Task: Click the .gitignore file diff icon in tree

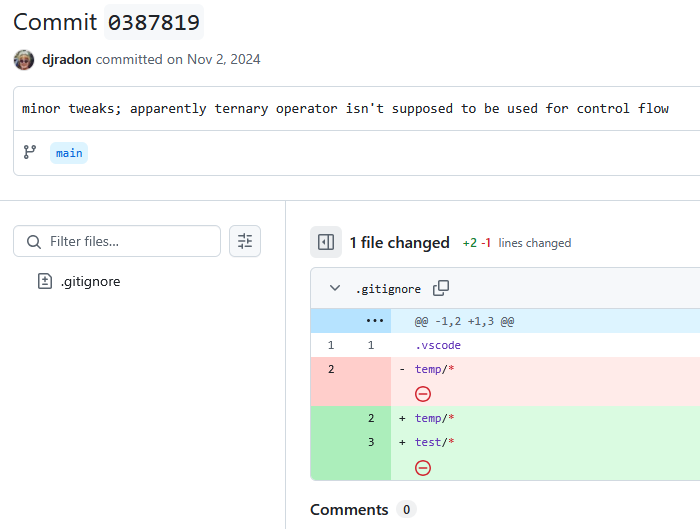Action: pos(44,282)
